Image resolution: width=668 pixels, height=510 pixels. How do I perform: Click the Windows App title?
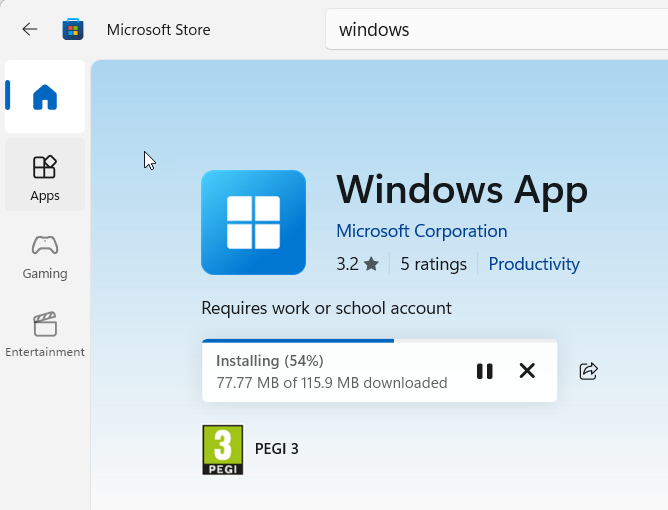462,190
